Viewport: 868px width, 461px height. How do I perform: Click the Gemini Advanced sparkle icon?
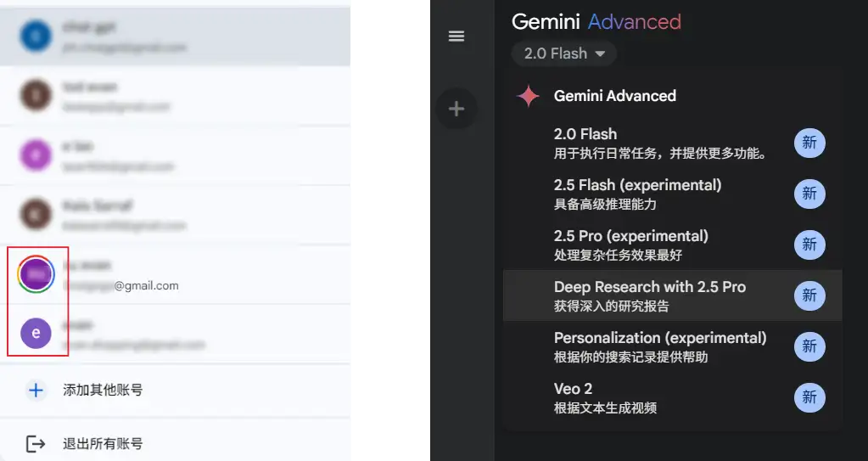528,96
